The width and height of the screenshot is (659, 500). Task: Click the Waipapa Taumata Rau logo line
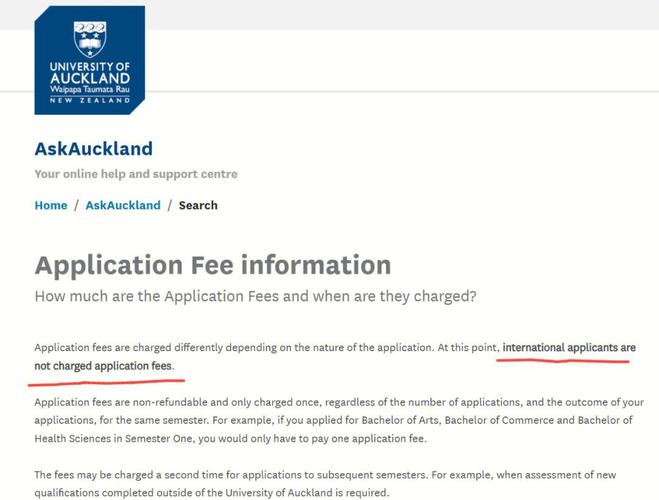[x=90, y=89]
